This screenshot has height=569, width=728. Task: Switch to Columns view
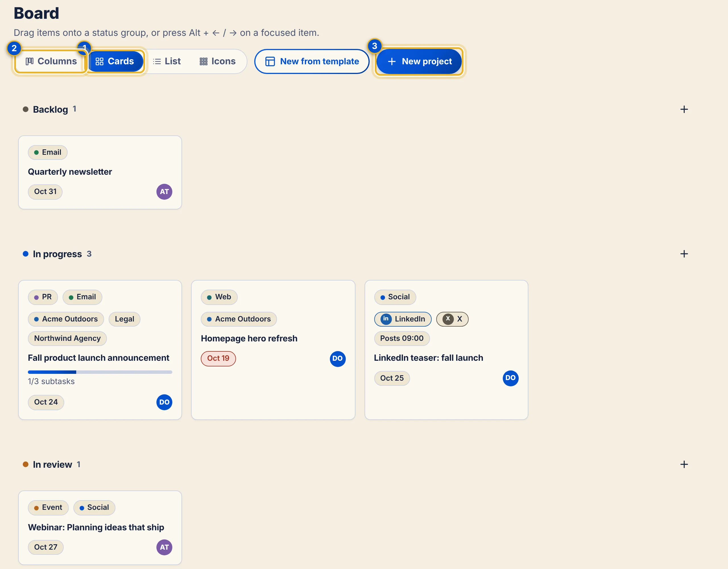tap(51, 61)
